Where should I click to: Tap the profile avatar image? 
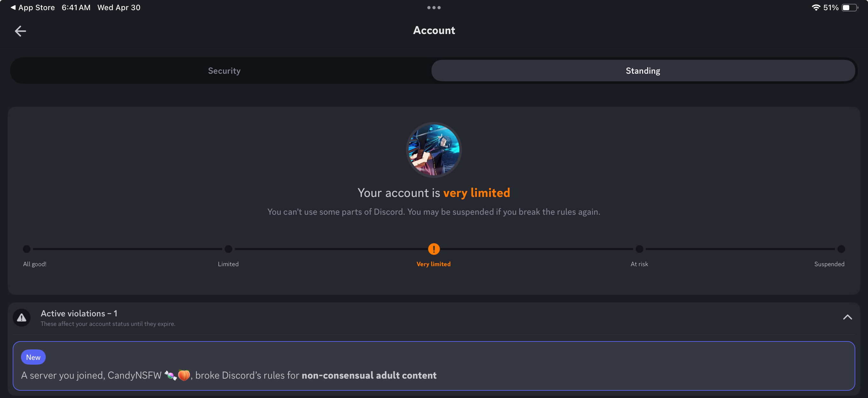pos(434,150)
